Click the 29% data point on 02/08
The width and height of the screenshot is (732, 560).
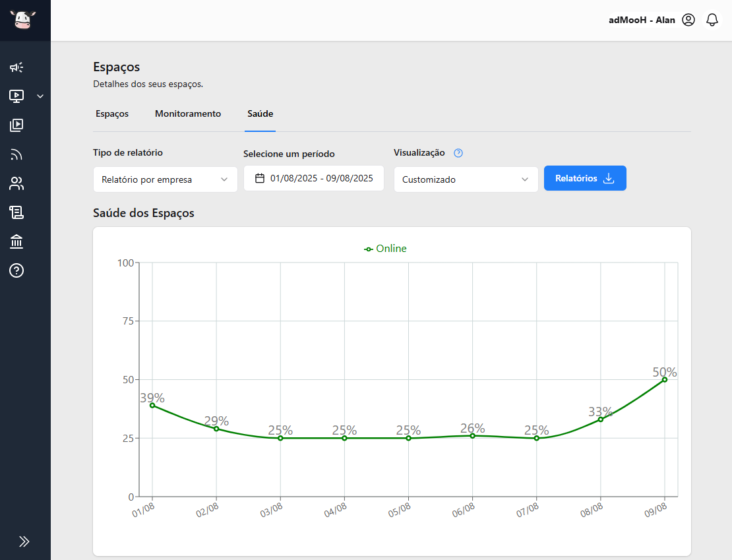(216, 429)
